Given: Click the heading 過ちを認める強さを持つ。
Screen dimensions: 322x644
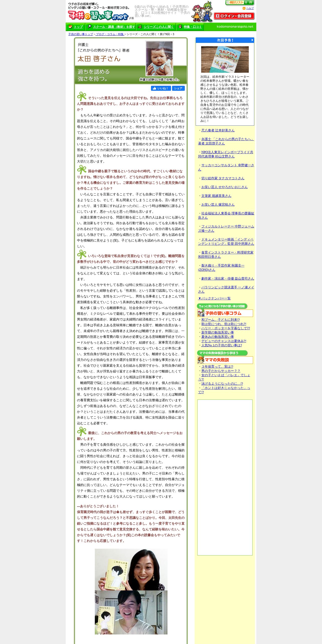Looking at the screenshot, I should pos(94,75).
